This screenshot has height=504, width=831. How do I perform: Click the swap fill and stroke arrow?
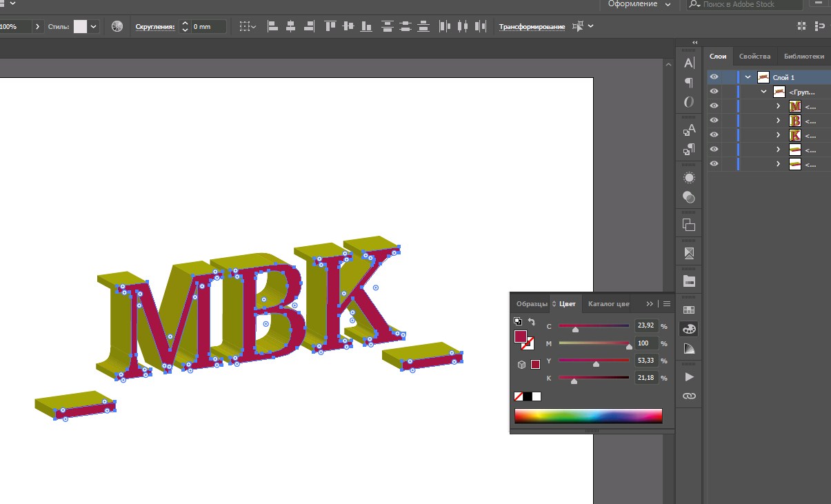click(x=531, y=322)
